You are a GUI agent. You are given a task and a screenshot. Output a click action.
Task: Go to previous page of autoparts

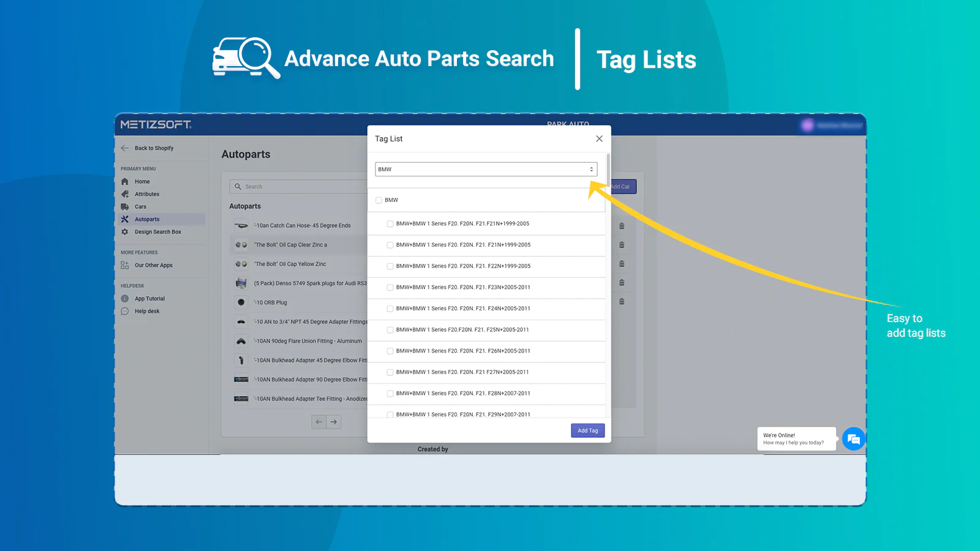[x=319, y=422]
